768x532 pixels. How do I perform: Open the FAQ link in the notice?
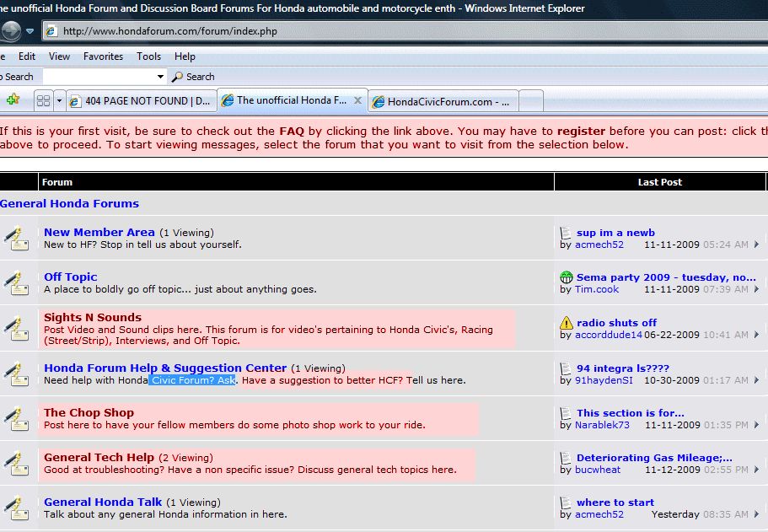click(292, 131)
